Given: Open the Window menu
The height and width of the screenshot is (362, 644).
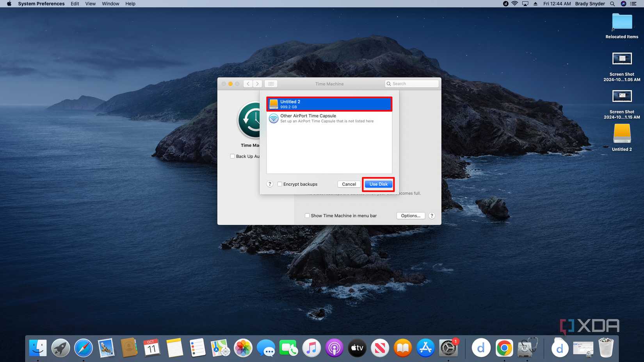Looking at the screenshot, I should tap(110, 4).
